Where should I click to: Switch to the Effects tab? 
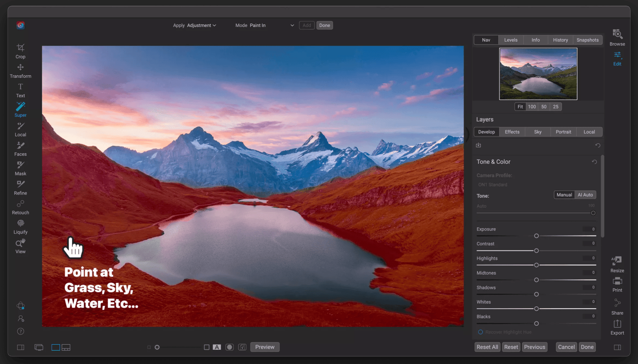512,132
